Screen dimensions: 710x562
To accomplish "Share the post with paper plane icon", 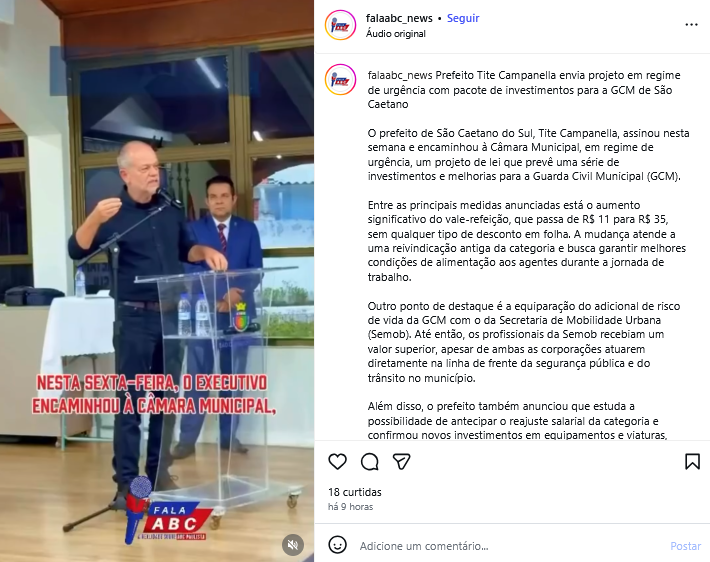I will (402, 461).
